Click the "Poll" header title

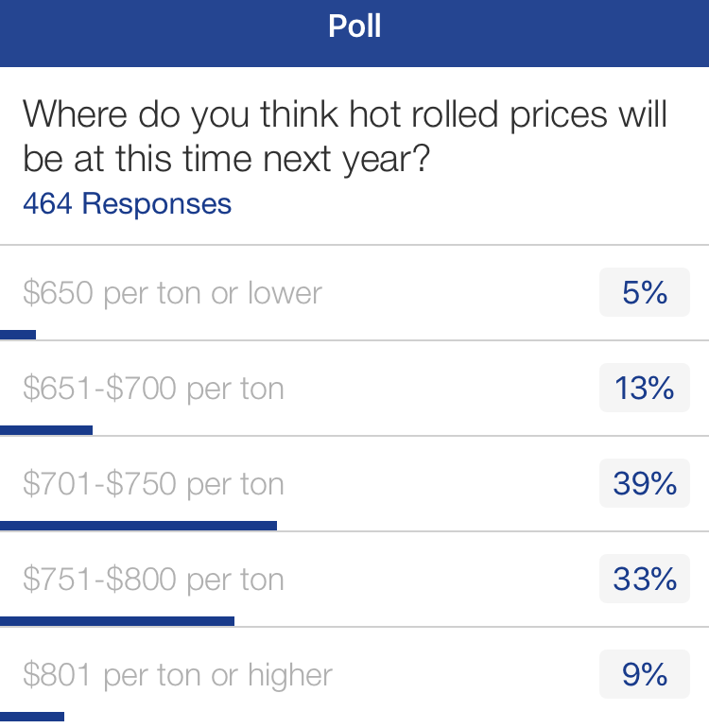[354, 26]
